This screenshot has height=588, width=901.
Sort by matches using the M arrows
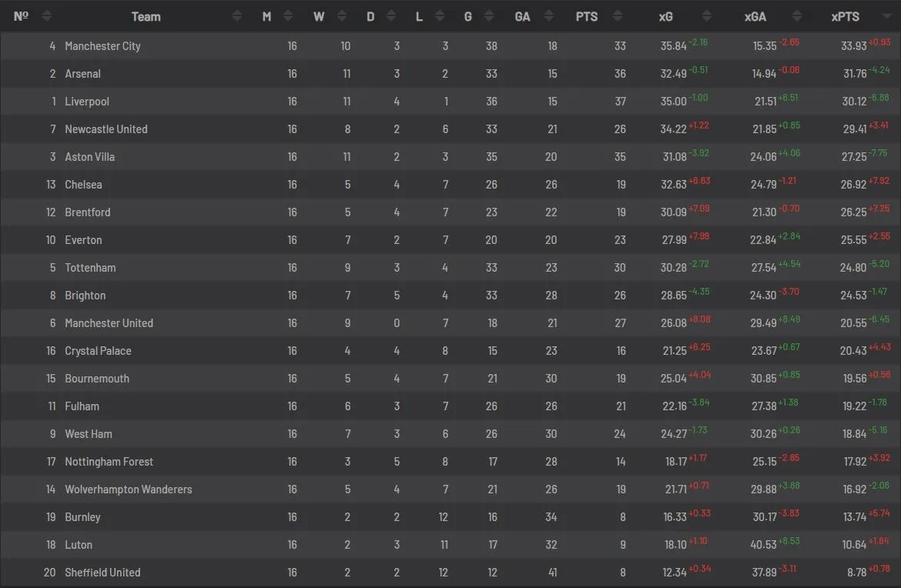(288, 16)
